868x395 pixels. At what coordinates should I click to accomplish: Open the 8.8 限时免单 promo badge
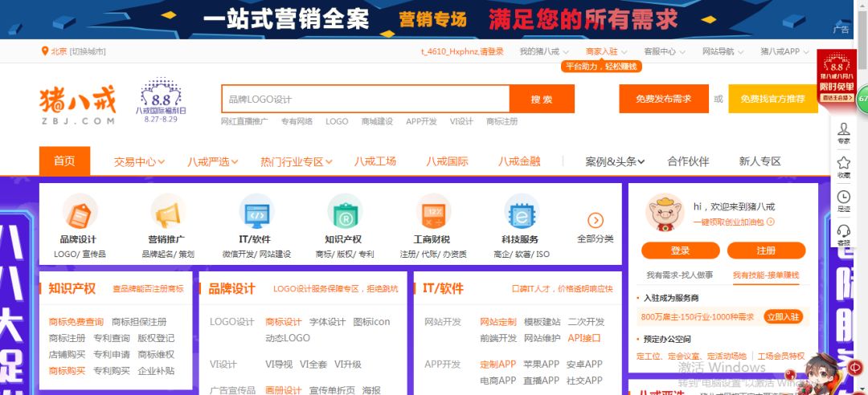point(837,75)
